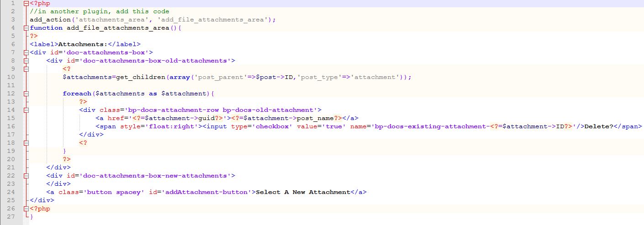The width and height of the screenshot is (644, 225).
Task: Collapse the fold marker on line 26
Action: [26, 209]
